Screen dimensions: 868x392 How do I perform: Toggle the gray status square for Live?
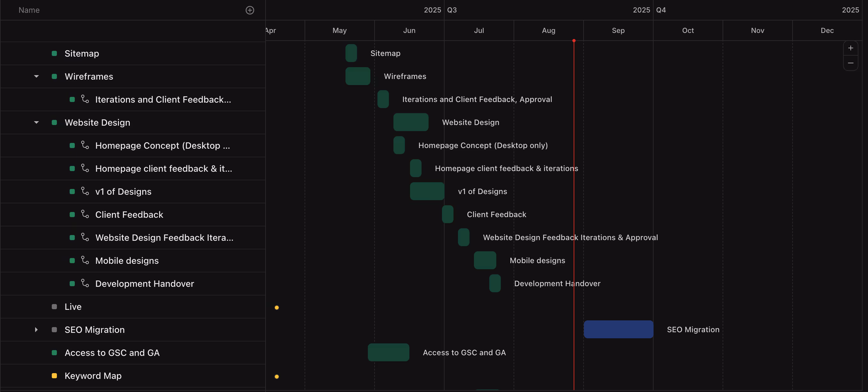click(54, 307)
